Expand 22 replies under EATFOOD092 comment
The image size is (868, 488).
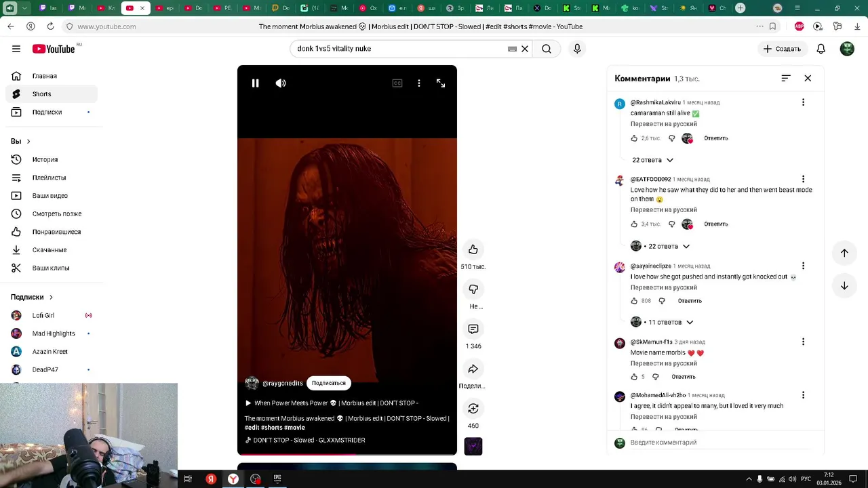click(660, 246)
